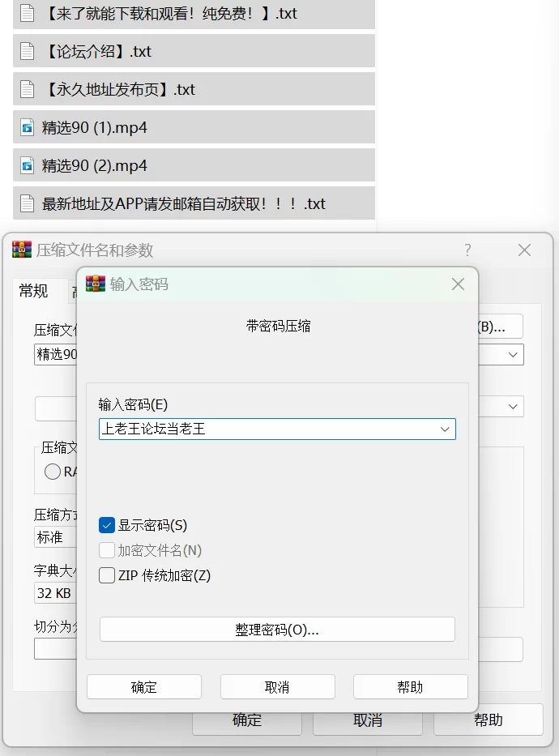Click the 【论坛介绍】.txt document icon
Screen dimensions: 559x756
tap(28, 52)
